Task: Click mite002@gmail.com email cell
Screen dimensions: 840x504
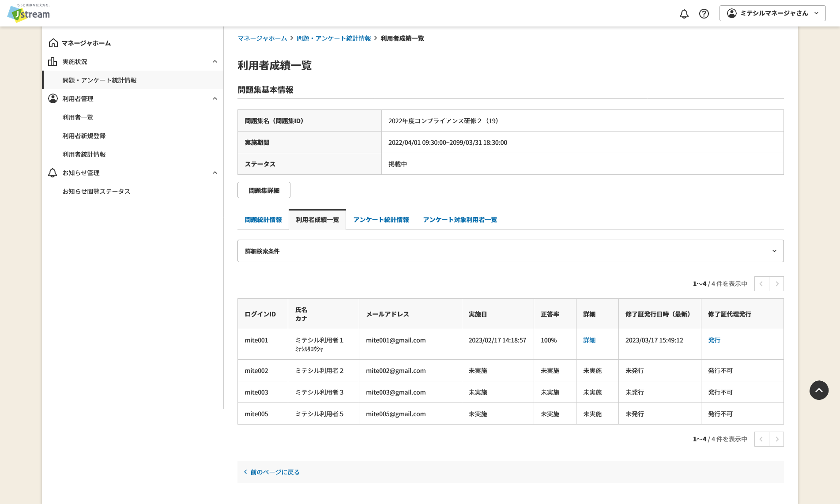Action: pyautogui.click(x=411, y=370)
